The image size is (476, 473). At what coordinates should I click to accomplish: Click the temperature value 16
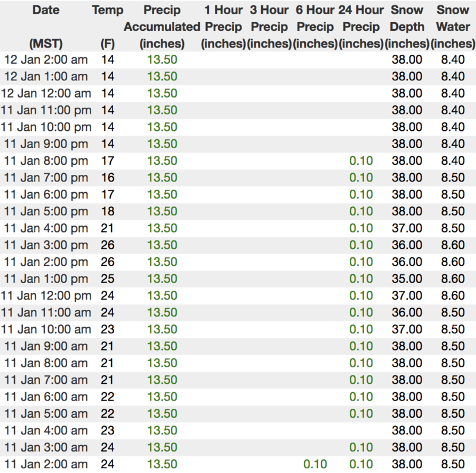tap(108, 177)
